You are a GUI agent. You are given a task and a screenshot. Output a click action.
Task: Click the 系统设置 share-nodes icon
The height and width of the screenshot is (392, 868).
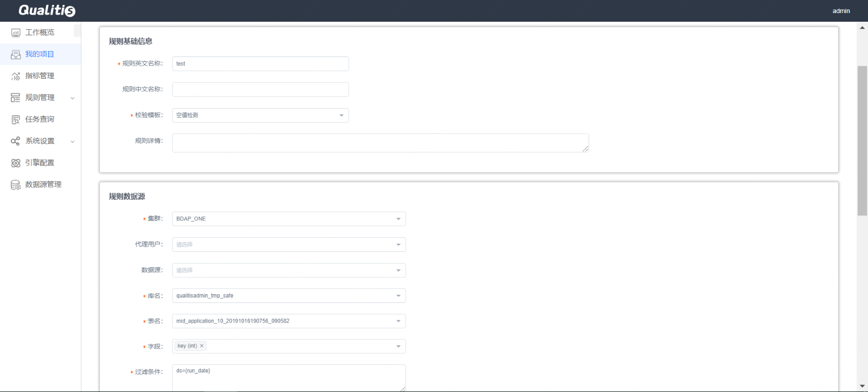(x=16, y=141)
